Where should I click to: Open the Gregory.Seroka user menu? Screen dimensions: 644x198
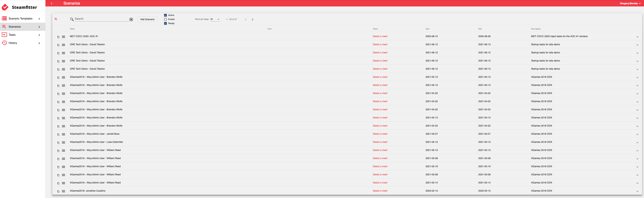pos(630,4)
